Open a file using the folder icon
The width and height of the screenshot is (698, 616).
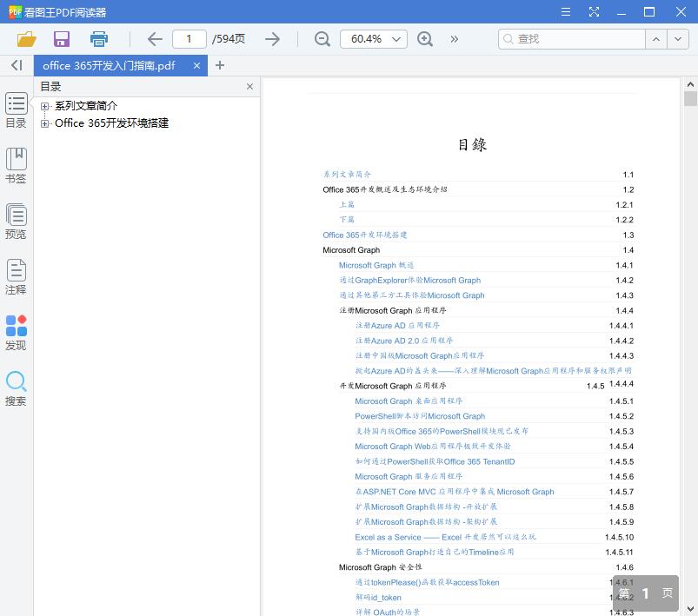tap(25, 39)
